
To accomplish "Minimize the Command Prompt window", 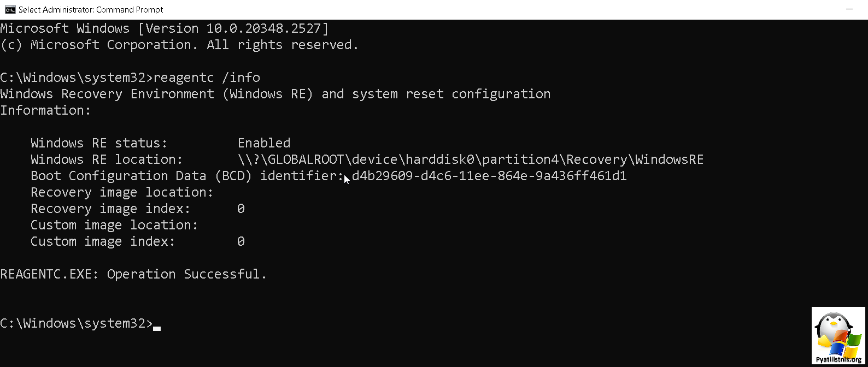I will 849,9.
